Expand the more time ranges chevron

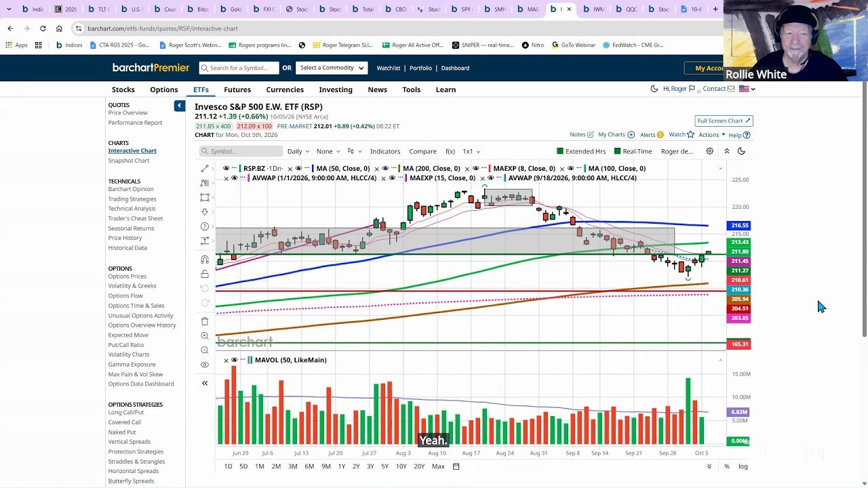pos(709,466)
